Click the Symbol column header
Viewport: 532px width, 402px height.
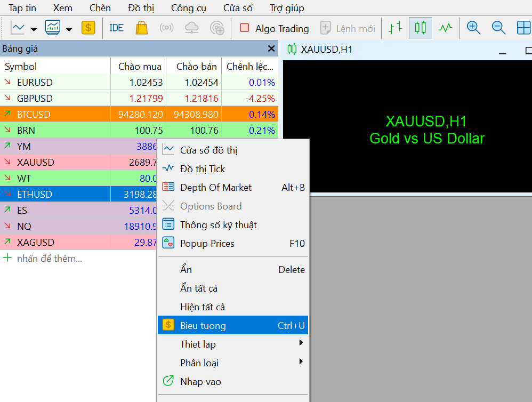(x=55, y=66)
